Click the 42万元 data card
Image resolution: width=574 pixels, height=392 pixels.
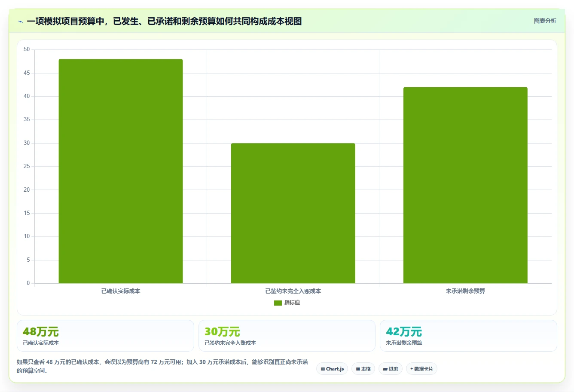point(468,336)
